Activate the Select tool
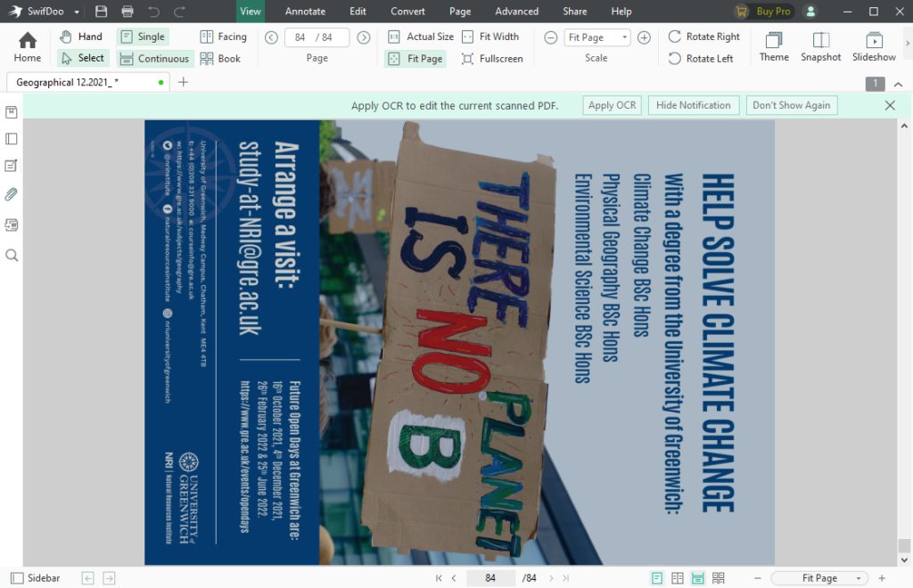 83,58
